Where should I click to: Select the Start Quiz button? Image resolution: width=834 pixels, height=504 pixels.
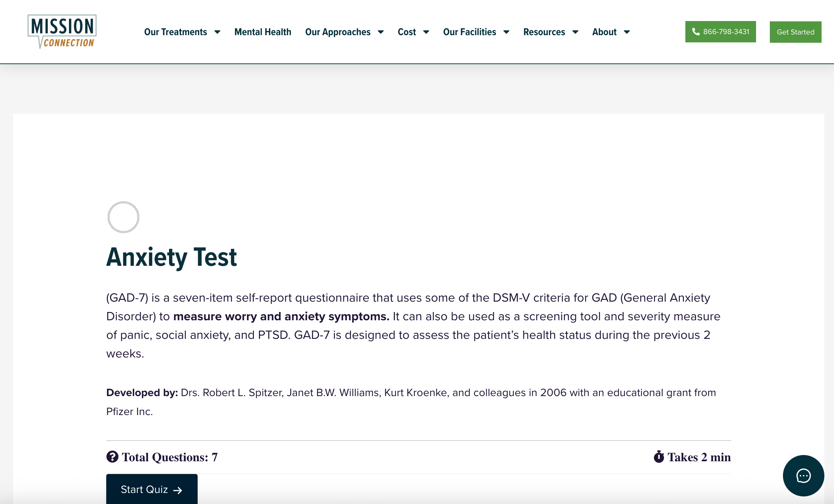tap(151, 489)
